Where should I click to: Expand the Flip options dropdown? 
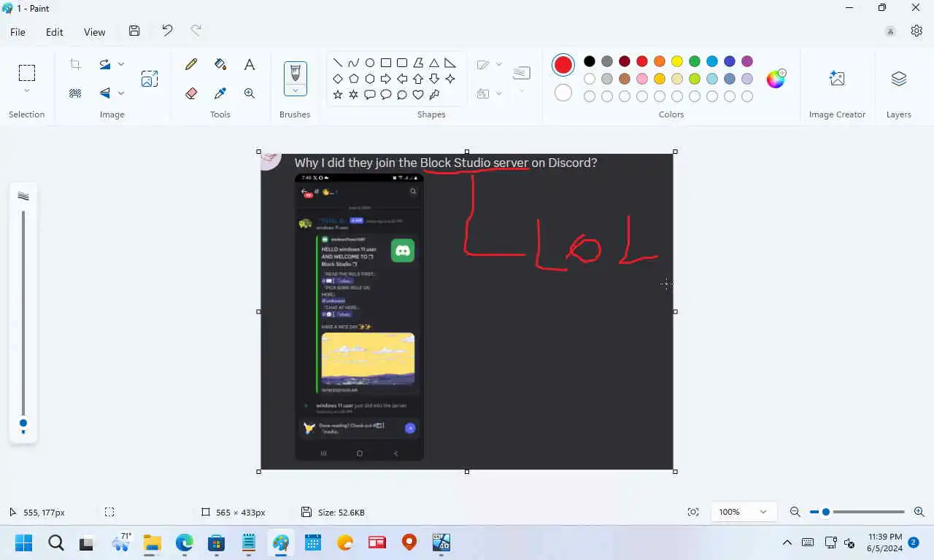point(121,93)
